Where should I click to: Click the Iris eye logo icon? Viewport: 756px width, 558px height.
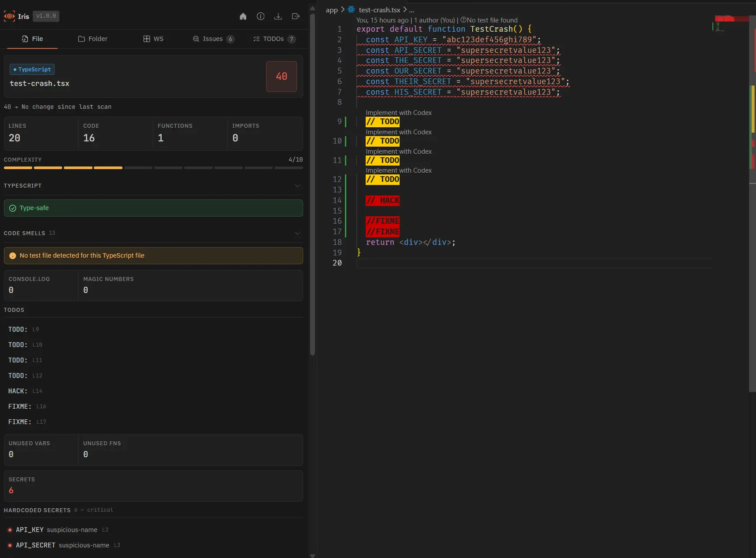[x=9, y=16]
